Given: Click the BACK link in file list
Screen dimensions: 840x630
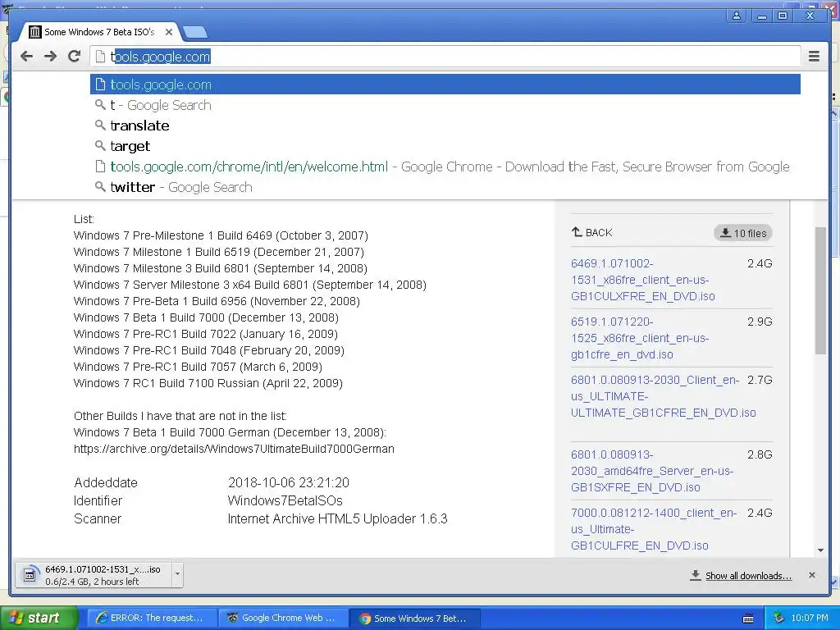Looking at the screenshot, I should [591, 232].
